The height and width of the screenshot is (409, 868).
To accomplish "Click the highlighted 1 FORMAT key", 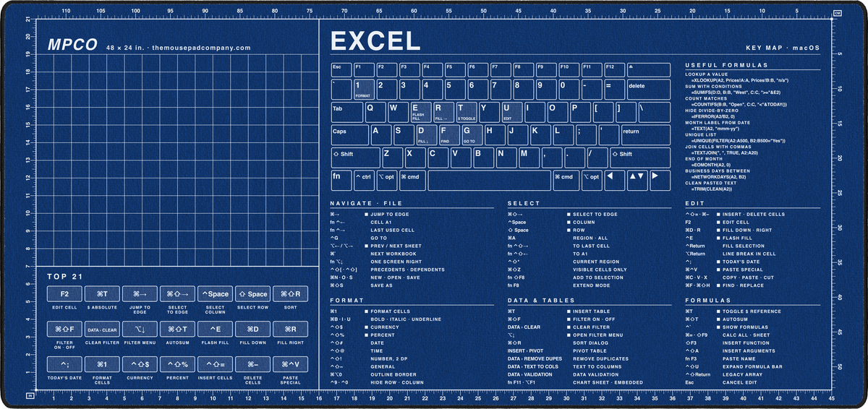I will [364, 89].
